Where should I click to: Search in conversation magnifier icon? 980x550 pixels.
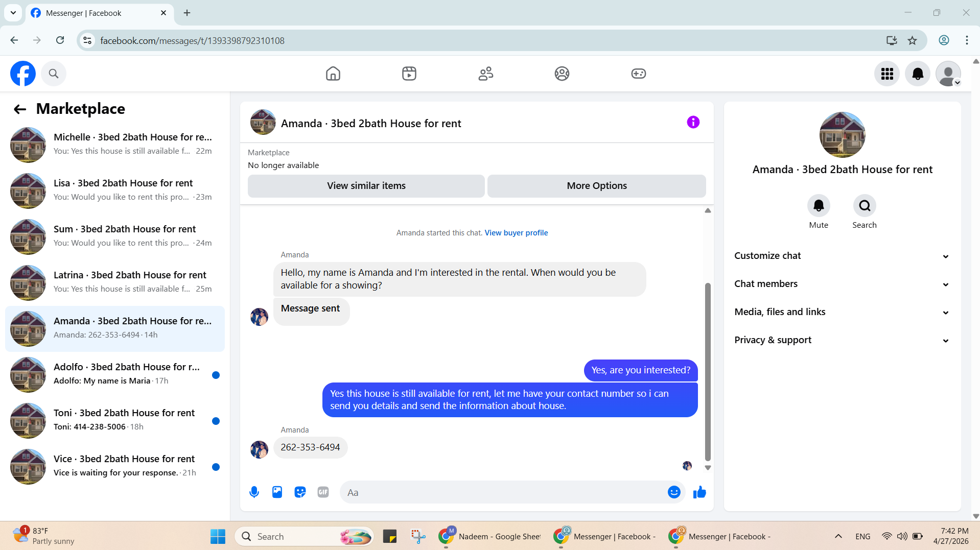tap(865, 205)
